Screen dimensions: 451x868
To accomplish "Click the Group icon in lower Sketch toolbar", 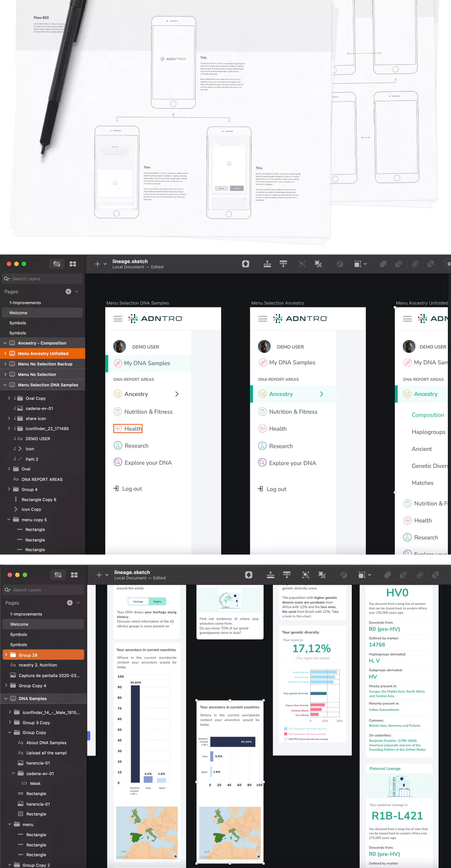I will click(x=305, y=575).
